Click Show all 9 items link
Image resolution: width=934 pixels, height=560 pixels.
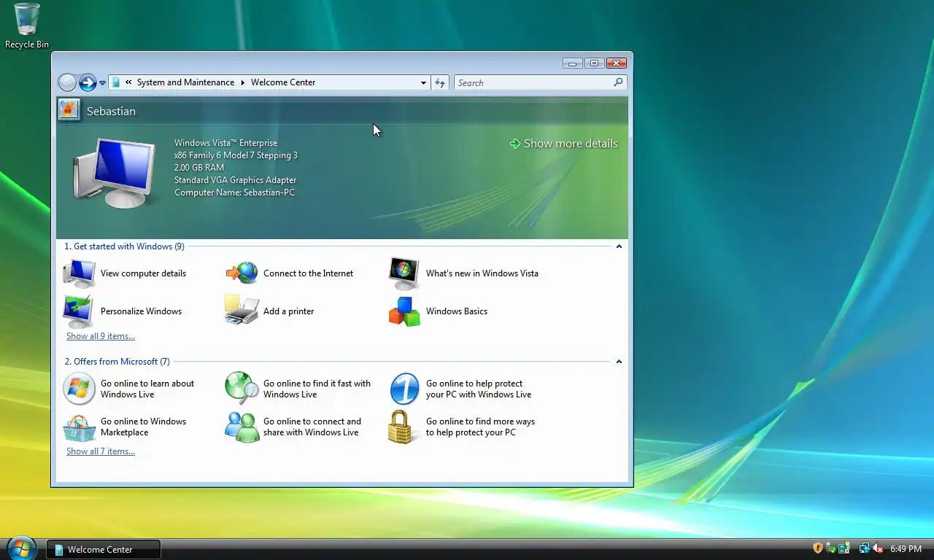(101, 336)
